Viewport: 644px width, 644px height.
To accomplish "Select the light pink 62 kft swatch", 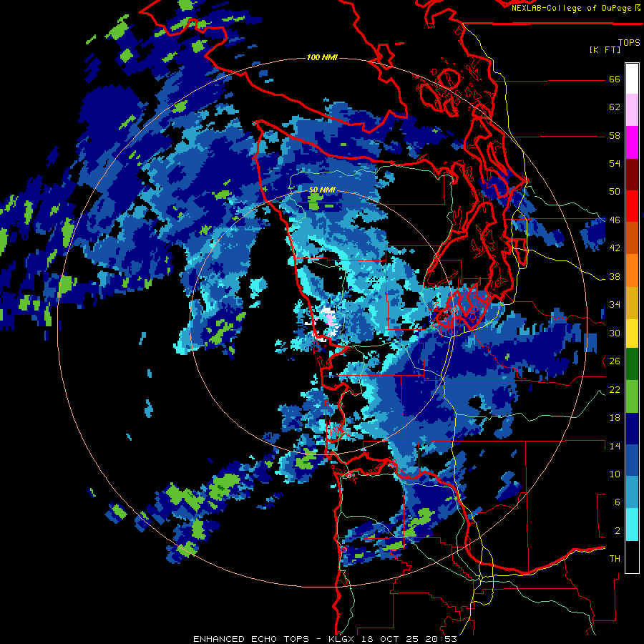I will 632,109.
